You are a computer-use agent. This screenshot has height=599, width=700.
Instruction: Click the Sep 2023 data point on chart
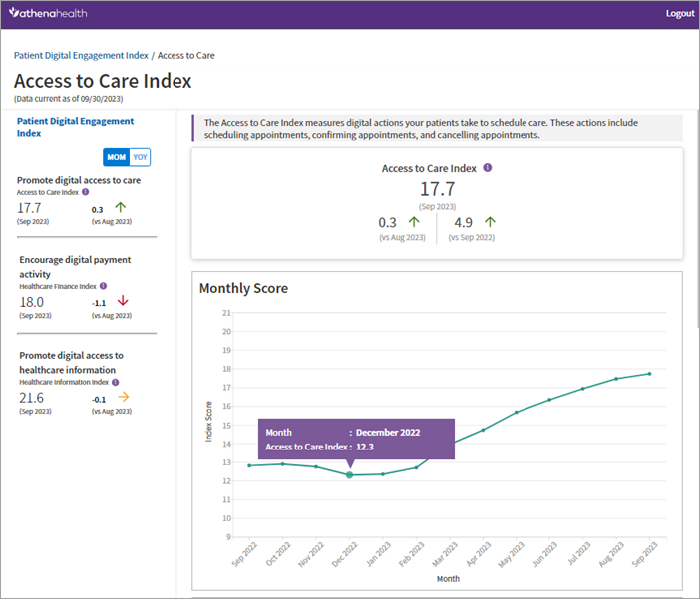point(649,374)
